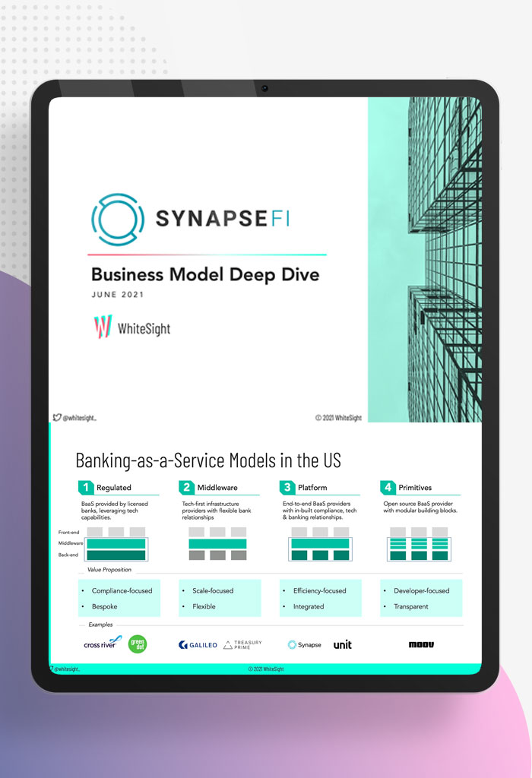Click the 'Front-end' layer label
532x778 pixels.
68,533
